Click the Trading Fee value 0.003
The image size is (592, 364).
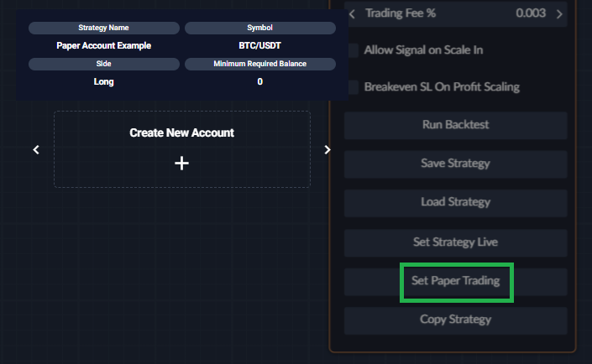531,13
